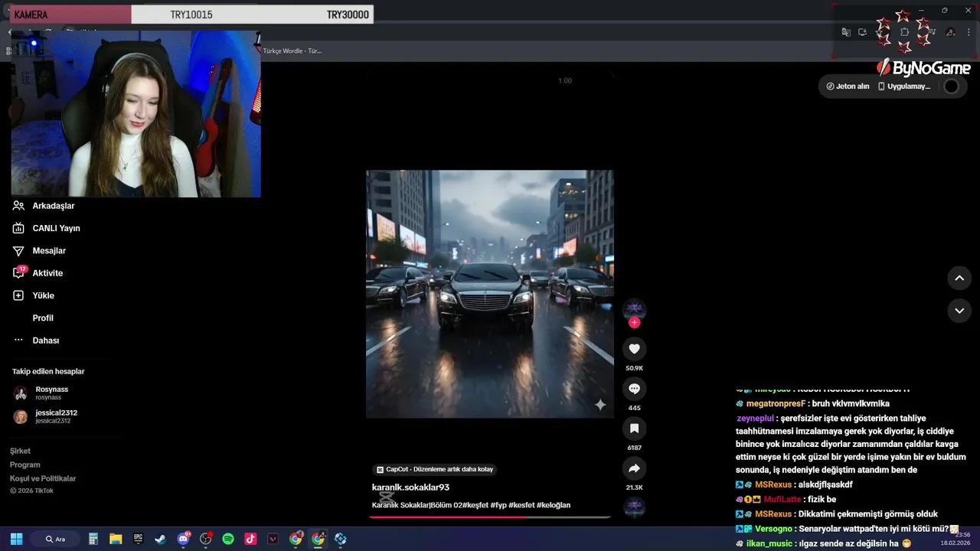The height and width of the screenshot is (551, 980).
Task: Click the #fyp hashtag
Action: pyautogui.click(x=498, y=505)
